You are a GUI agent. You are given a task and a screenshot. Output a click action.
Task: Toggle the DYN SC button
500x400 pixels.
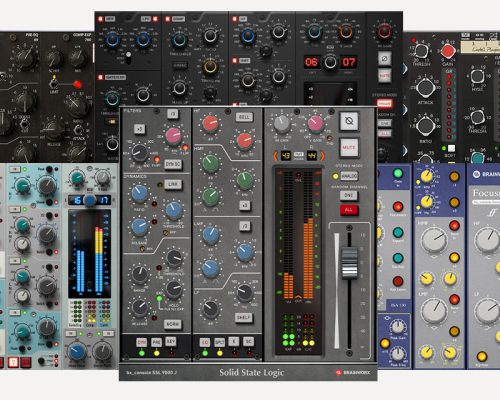[173, 164]
